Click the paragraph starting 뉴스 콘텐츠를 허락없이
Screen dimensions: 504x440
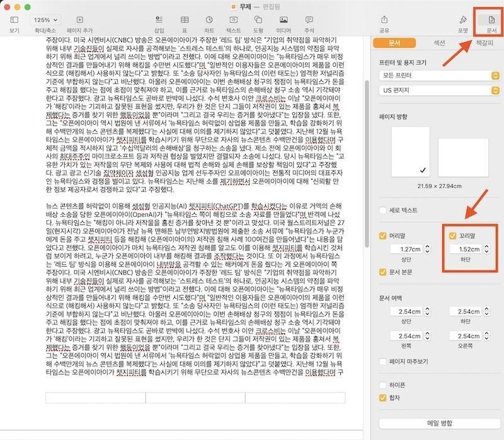(x=195, y=289)
